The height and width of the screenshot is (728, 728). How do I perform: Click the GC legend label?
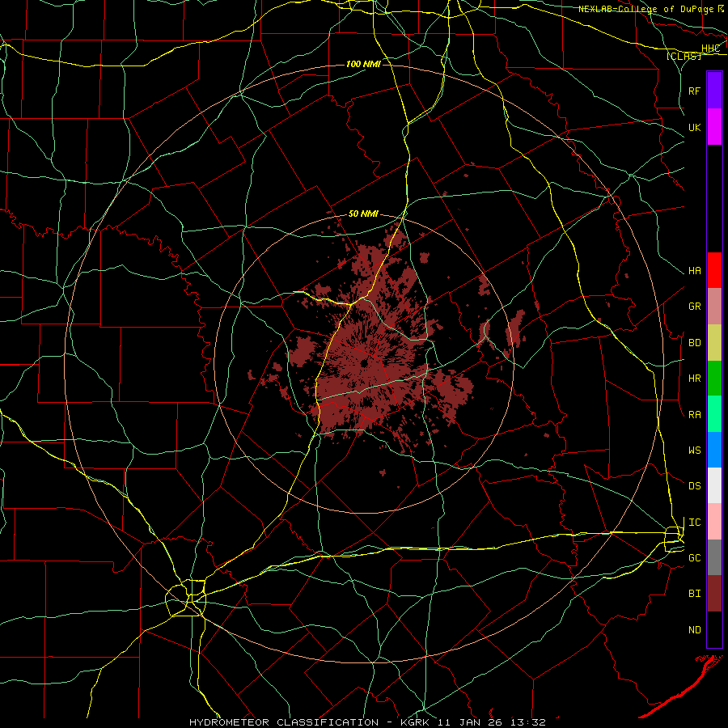point(694,558)
